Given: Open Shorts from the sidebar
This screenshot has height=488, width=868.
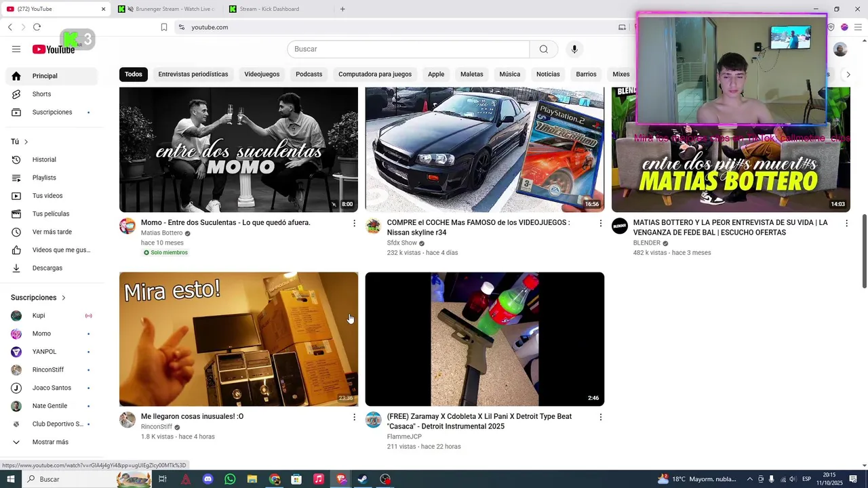Looking at the screenshot, I should 52,94.
